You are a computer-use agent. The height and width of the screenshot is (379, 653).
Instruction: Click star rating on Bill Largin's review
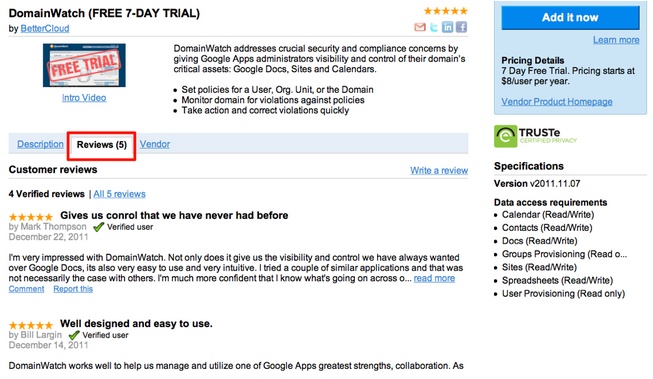[31, 325]
